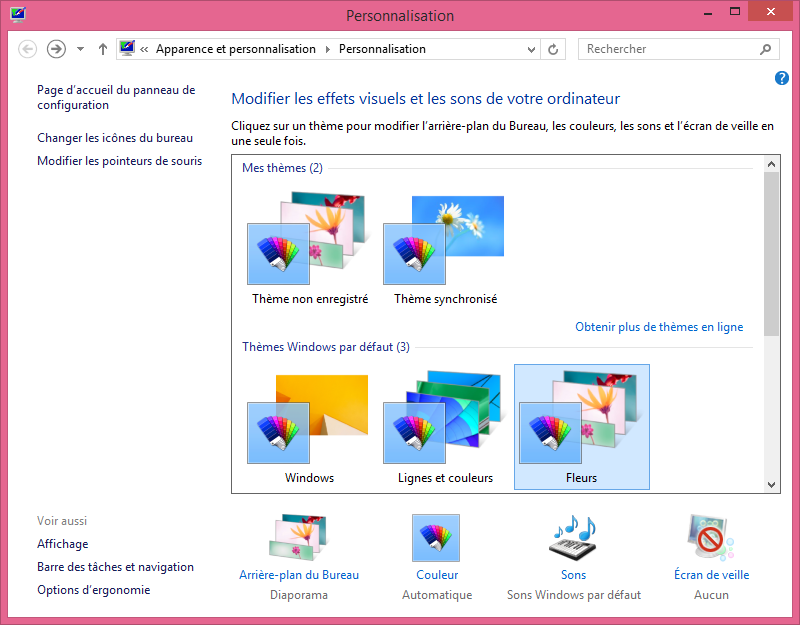Open the Écran de veille icon
The height and width of the screenshot is (625, 800).
[x=711, y=537]
